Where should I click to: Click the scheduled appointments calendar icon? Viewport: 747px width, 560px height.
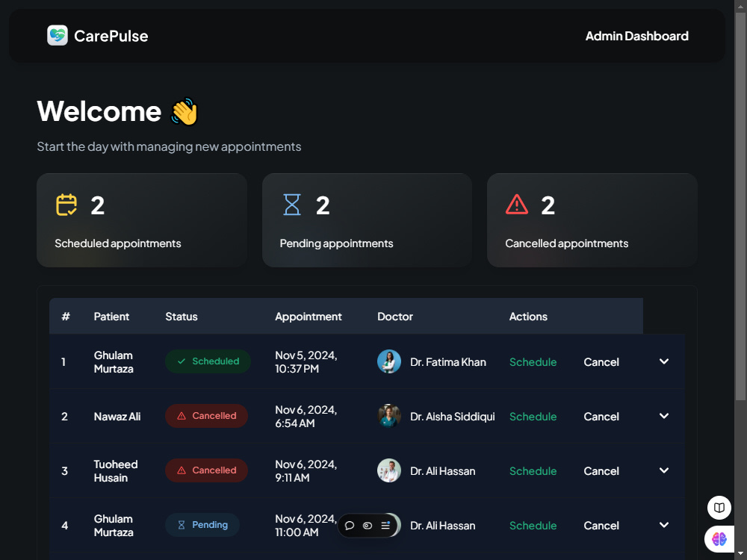(x=66, y=205)
